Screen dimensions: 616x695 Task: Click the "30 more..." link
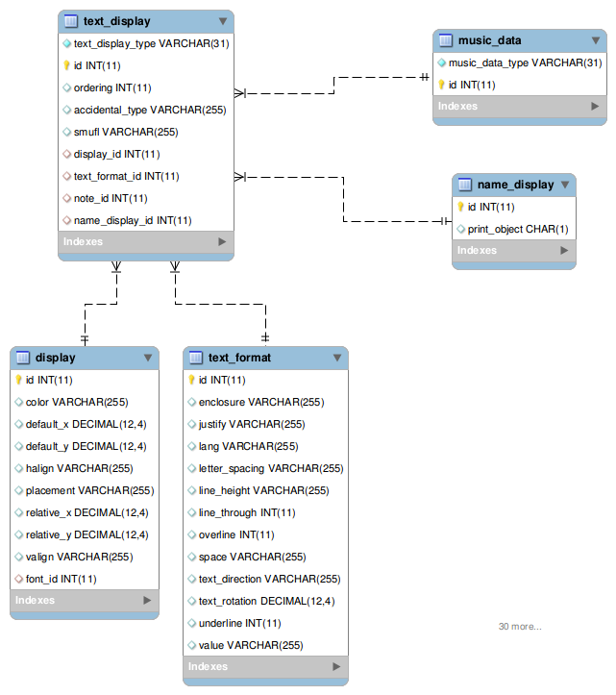[519, 627]
